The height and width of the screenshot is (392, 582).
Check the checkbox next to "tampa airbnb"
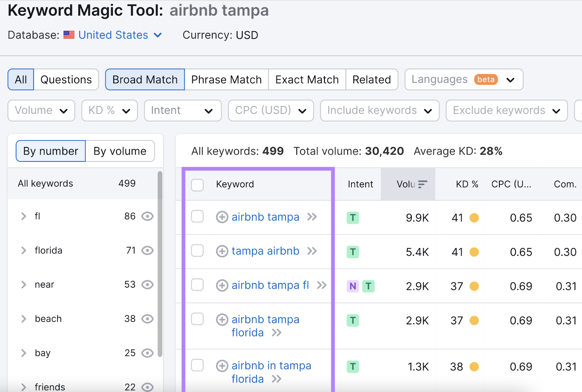[x=197, y=251]
